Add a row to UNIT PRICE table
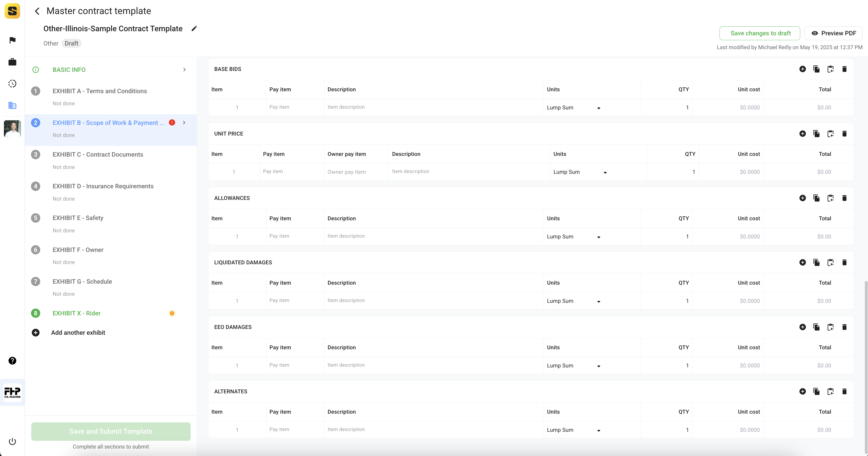 (803, 134)
